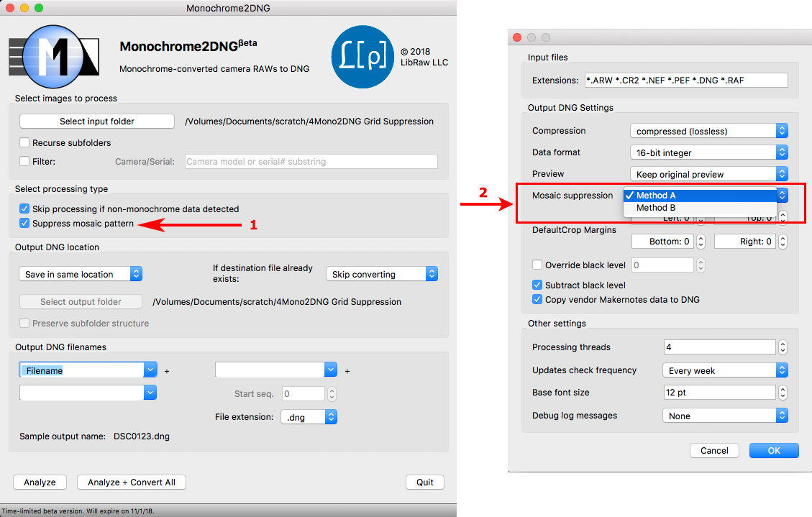Select Method A in the dropdown list
The height and width of the screenshot is (517, 812).
click(655, 196)
